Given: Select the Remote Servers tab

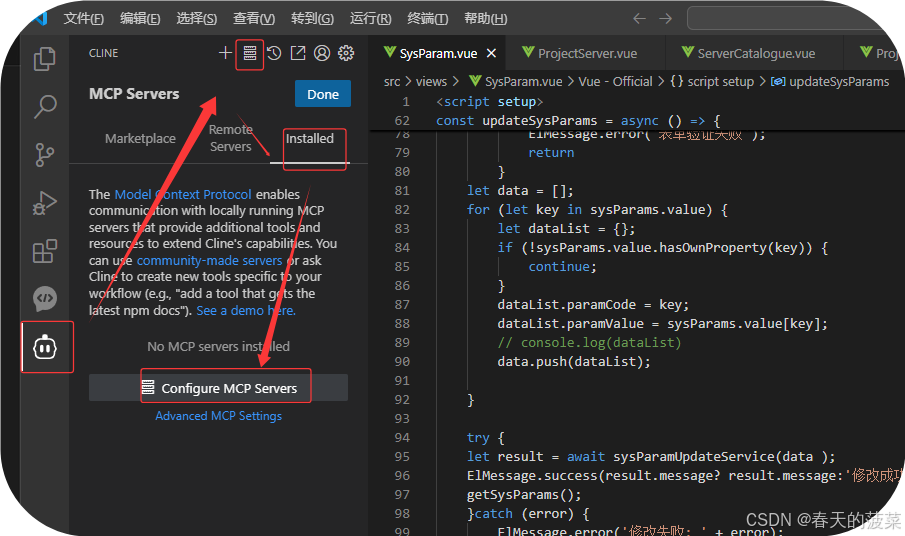Looking at the screenshot, I should (230, 138).
